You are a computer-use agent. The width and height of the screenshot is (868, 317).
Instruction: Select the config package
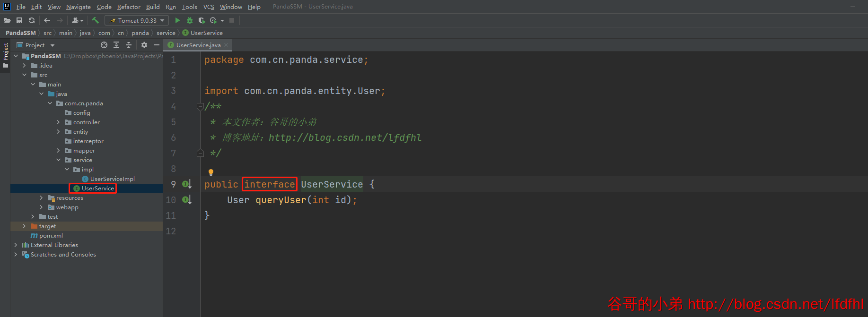tap(77, 112)
